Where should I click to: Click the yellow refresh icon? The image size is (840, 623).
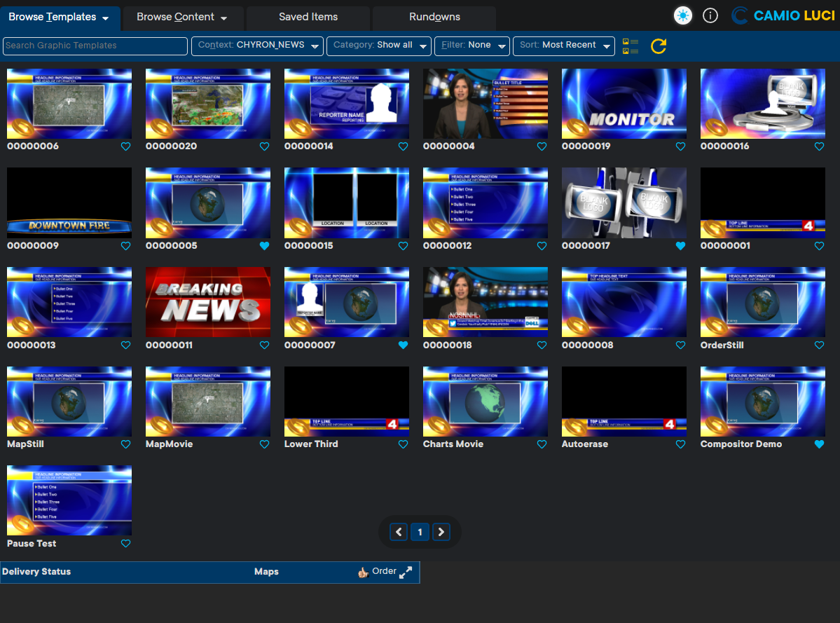(x=659, y=46)
